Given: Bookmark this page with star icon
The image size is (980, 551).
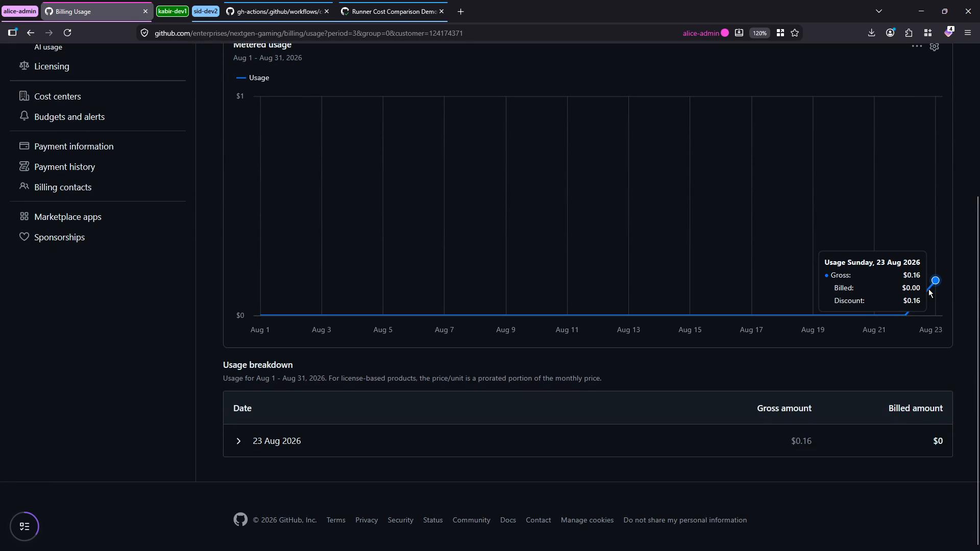Looking at the screenshot, I should coord(795,33).
